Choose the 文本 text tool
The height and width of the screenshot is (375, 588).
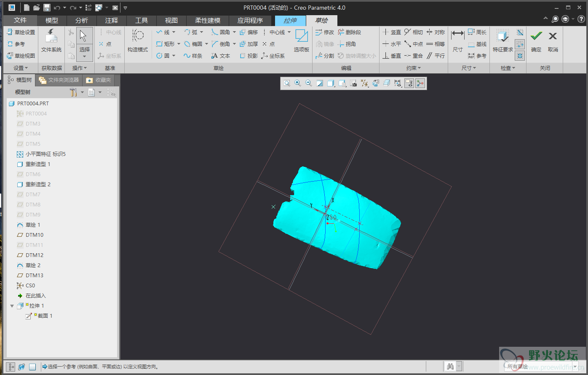(x=221, y=56)
